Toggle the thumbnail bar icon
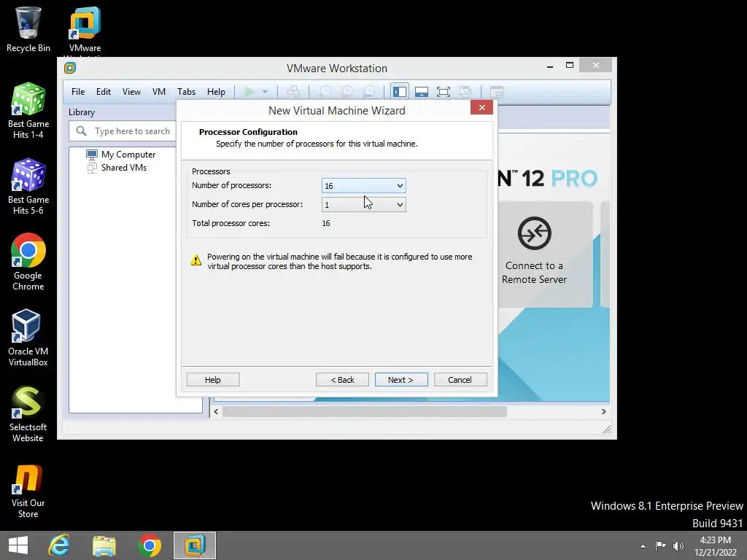The image size is (747, 560). [421, 92]
